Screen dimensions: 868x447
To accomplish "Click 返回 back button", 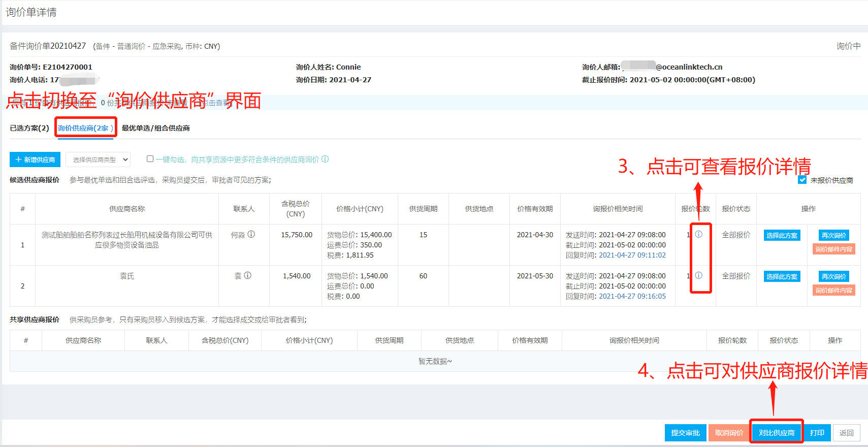I will tap(847, 433).
